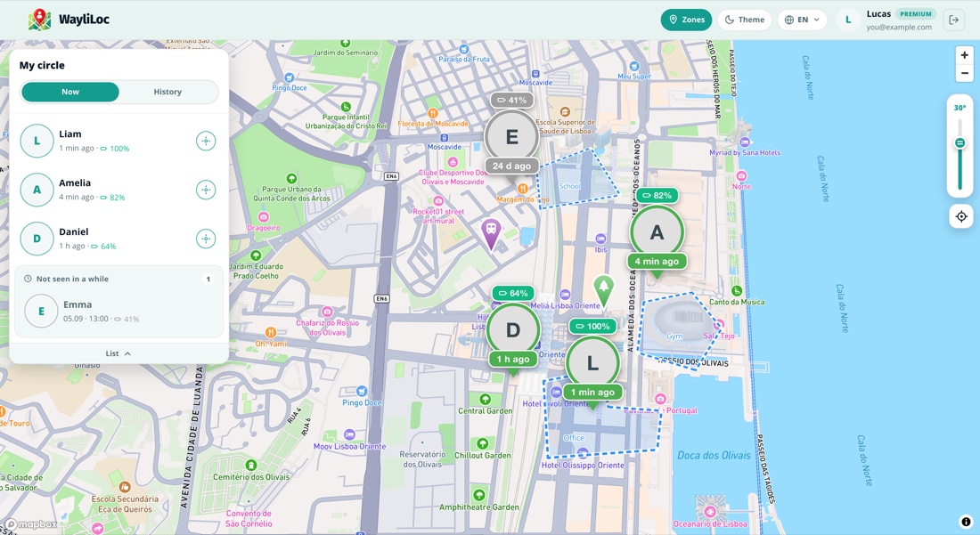Click the Oceanário de Lisboa map label
The image size is (980, 535).
tap(709, 523)
